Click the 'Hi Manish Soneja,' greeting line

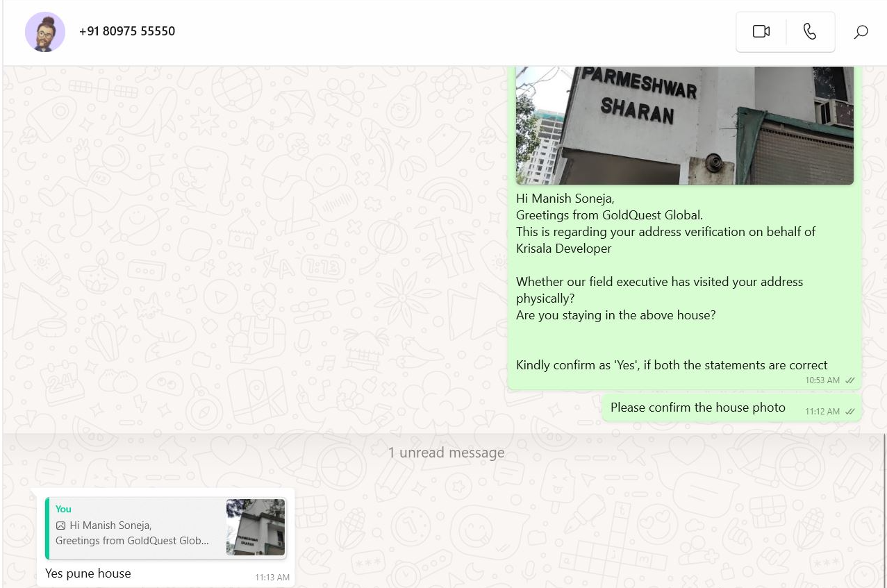565,199
